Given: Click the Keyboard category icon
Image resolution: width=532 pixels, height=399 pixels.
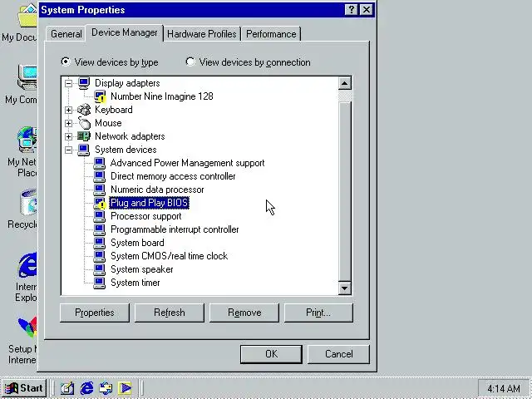Looking at the screenshot, I should 84,110.
